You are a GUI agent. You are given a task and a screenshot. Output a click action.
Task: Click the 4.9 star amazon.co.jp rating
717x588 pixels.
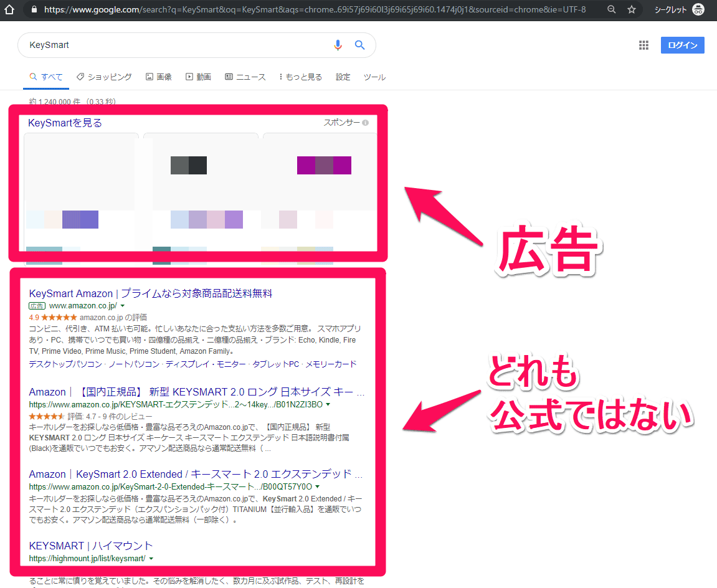(88, 317)
